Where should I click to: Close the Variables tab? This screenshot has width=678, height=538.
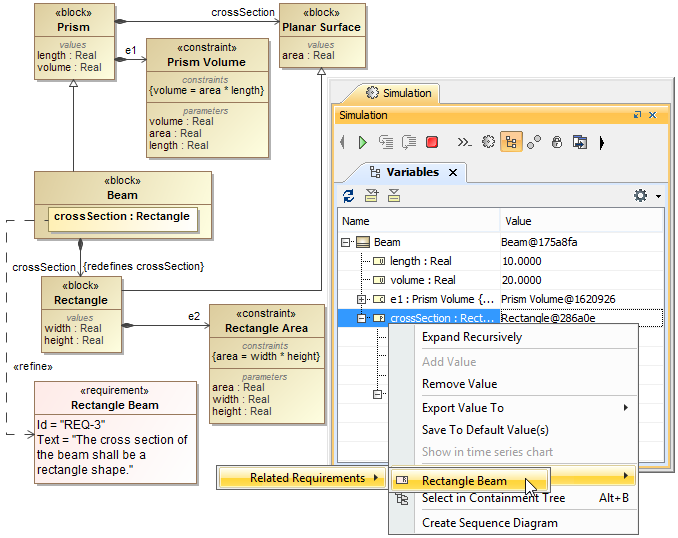(x=452, y=172)
